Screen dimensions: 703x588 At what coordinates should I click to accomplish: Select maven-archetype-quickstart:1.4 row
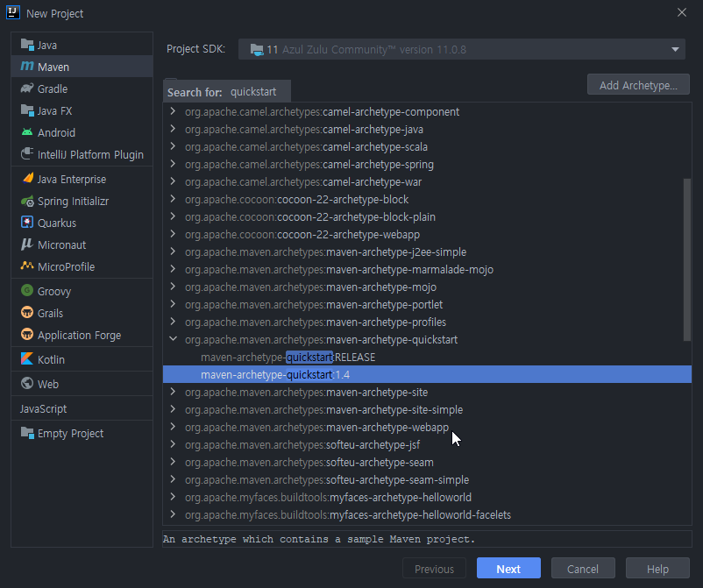coord(427,375)
